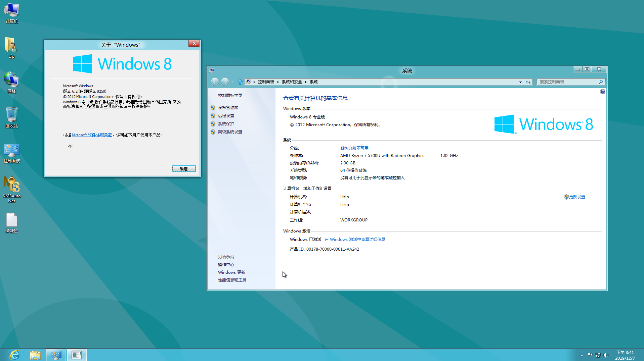Open 操作中心 under 另请参阅
Viewport: 644px width, 361px height.
(226, 265)
